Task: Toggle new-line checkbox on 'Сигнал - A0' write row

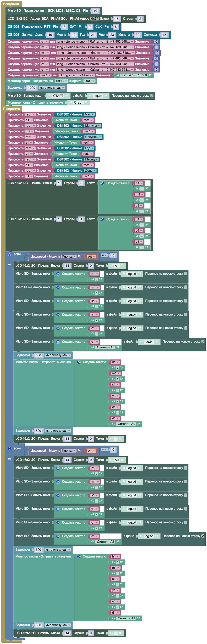Action: coord(203,341)
